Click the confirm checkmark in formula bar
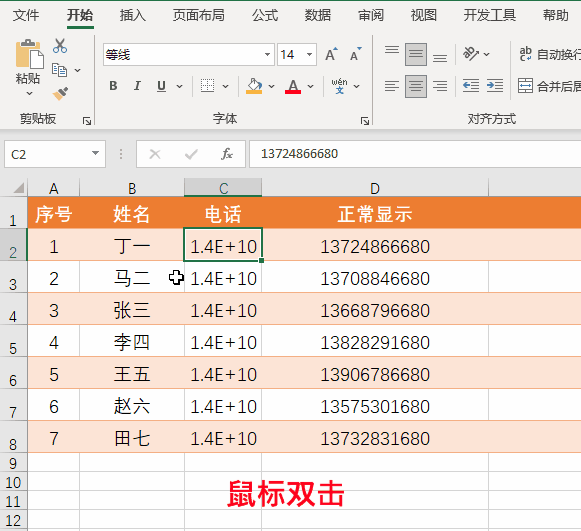Image resolution: width=581 pixels, height=531 pixels. (x=191, y=154)
